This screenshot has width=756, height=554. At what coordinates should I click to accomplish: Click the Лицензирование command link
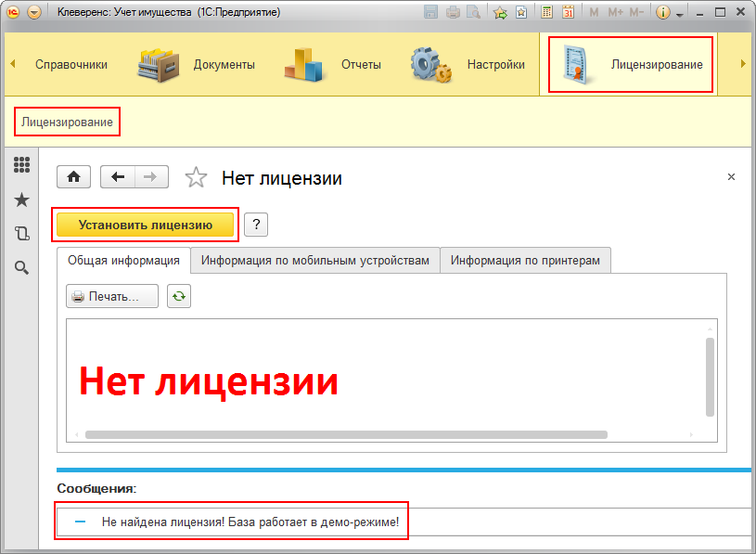(x=67, y=122)
